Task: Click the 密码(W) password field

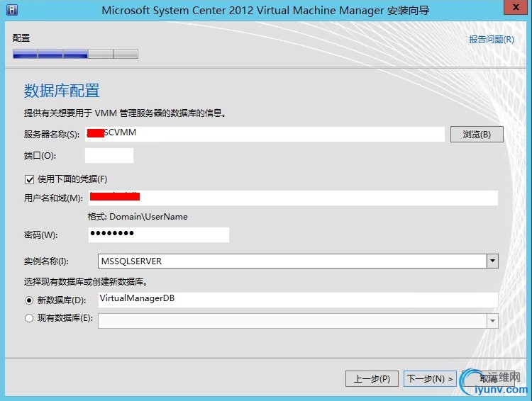Action: (x=159, y=235)
